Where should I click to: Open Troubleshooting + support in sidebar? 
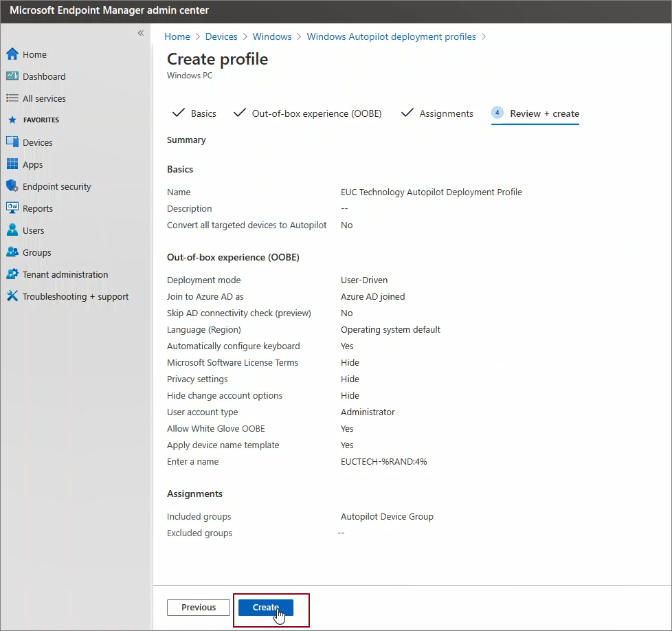tap(76, 297)
